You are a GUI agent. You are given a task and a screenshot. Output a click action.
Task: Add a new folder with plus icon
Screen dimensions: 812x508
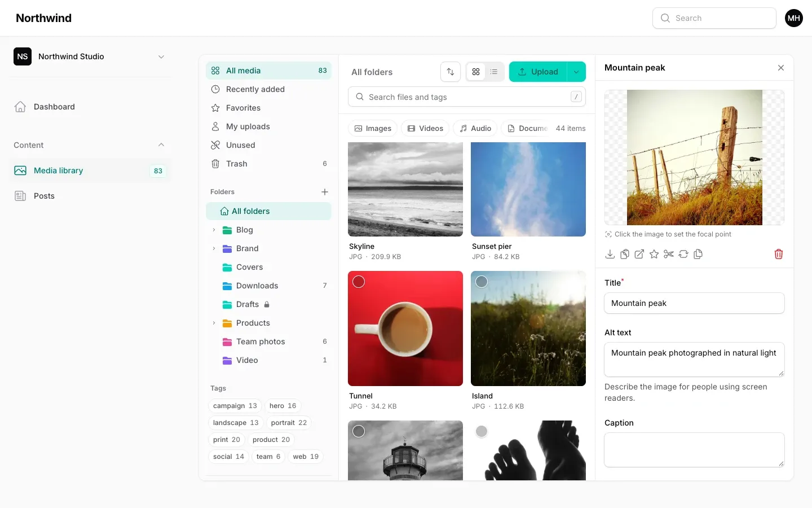[x=325, y=192]
